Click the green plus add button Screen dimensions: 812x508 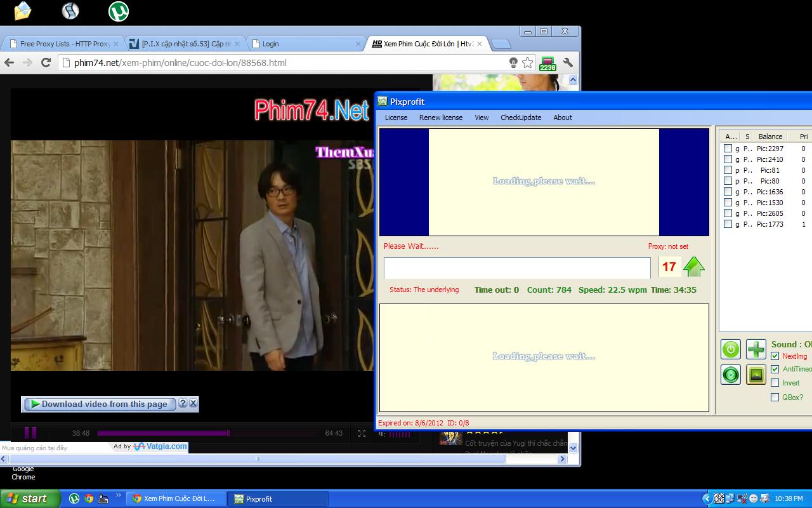(x=756, y=349)
